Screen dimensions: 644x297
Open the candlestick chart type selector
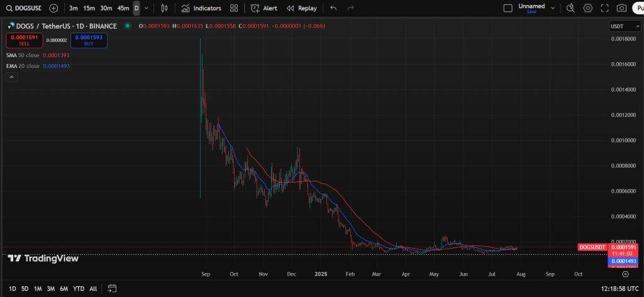tap(165, 8)
